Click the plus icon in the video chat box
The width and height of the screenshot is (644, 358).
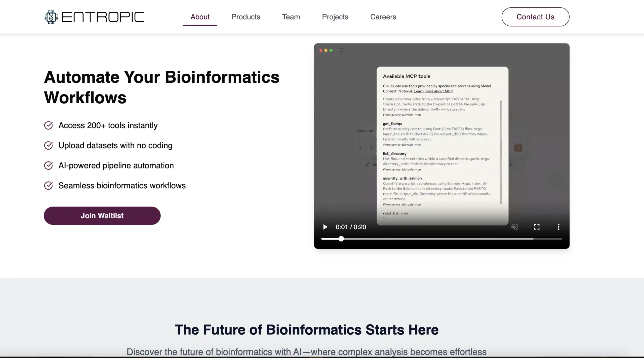pos(361,148)
